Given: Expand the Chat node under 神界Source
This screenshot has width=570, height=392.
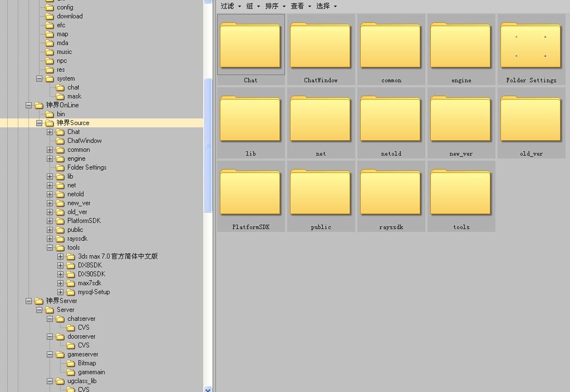Looking at the screenshot, I should (50, 132).
